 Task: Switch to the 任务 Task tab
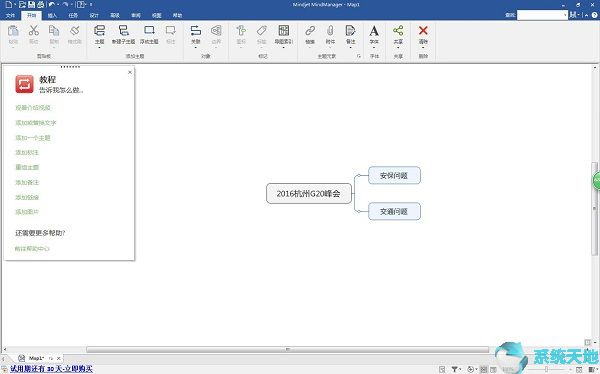point(73,15)
